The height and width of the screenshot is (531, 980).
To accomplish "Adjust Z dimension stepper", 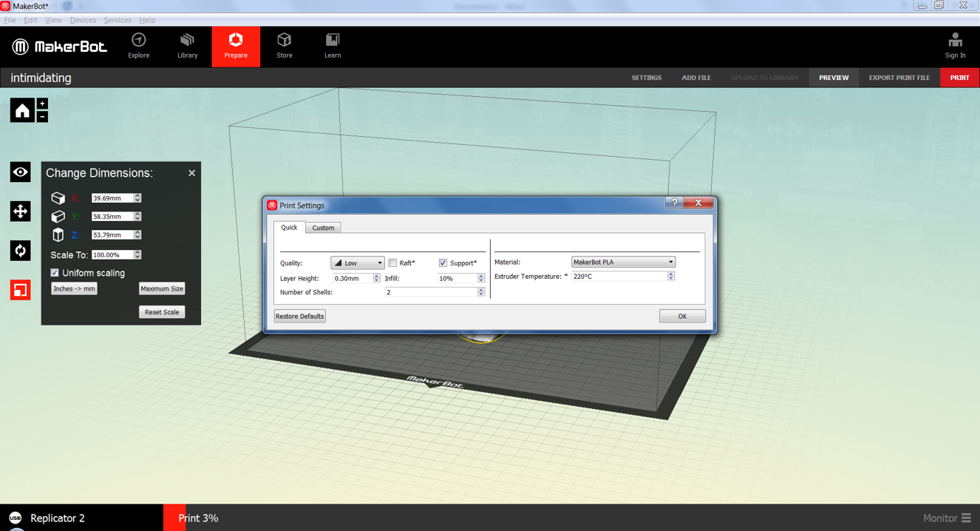I will tap(137, 235).
